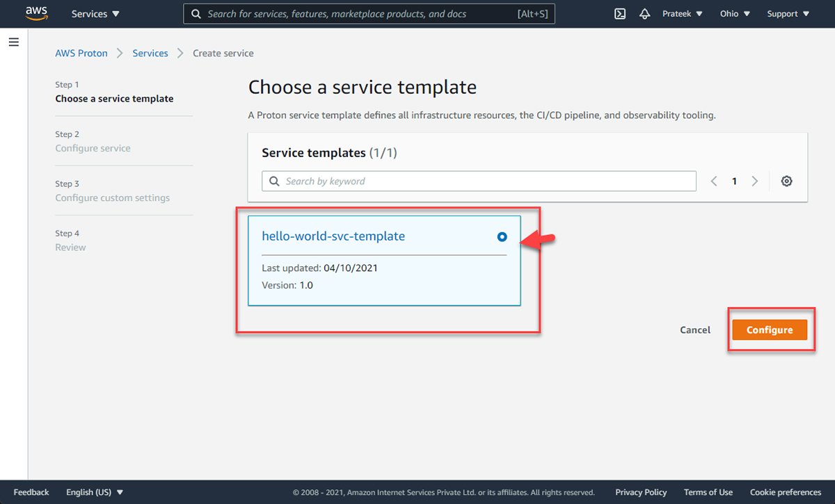Go to the next template page arrow
835x504 pixels.
click(x=755, y=181)
